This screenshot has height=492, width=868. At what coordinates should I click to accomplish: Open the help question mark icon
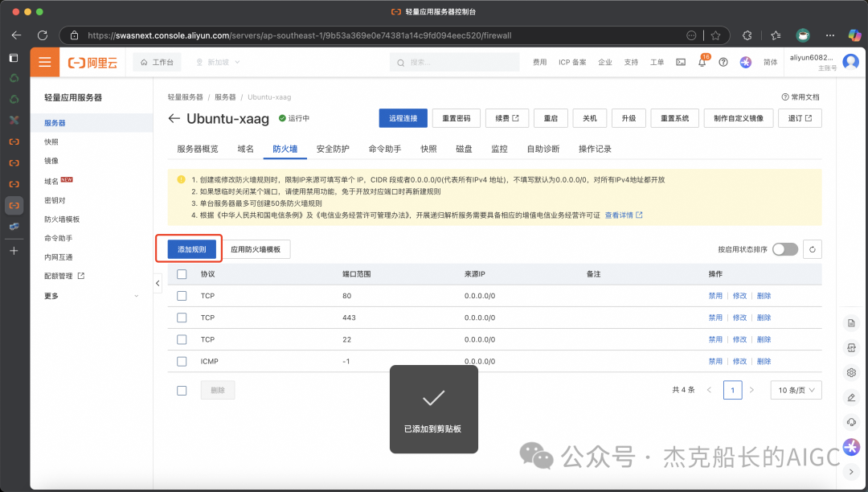click(723, 63)
